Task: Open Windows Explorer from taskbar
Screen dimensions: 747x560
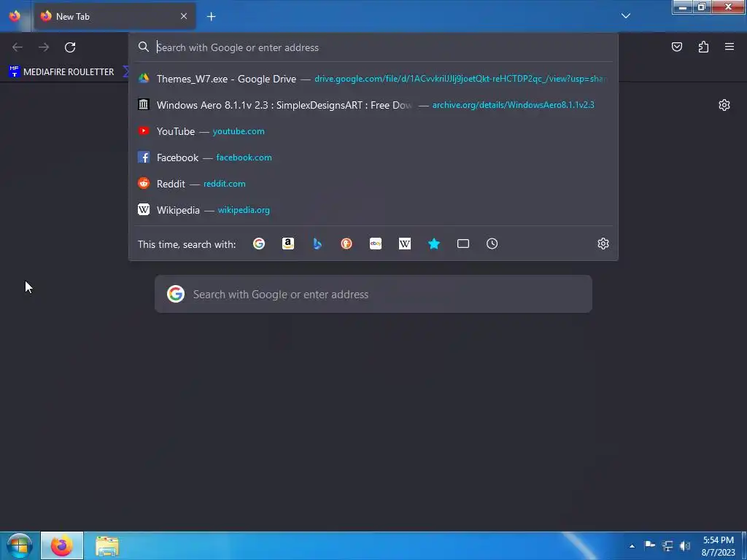Action: click(107, 546)
